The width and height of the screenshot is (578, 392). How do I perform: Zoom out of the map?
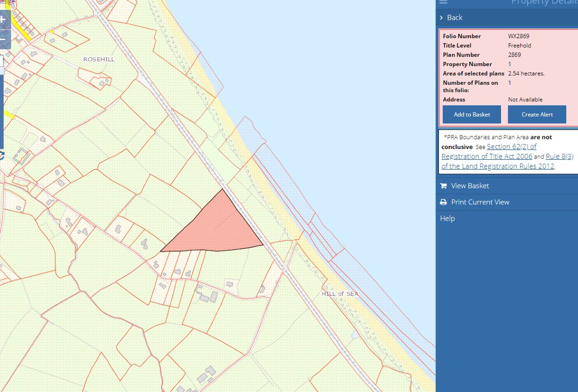coord(3,39)
